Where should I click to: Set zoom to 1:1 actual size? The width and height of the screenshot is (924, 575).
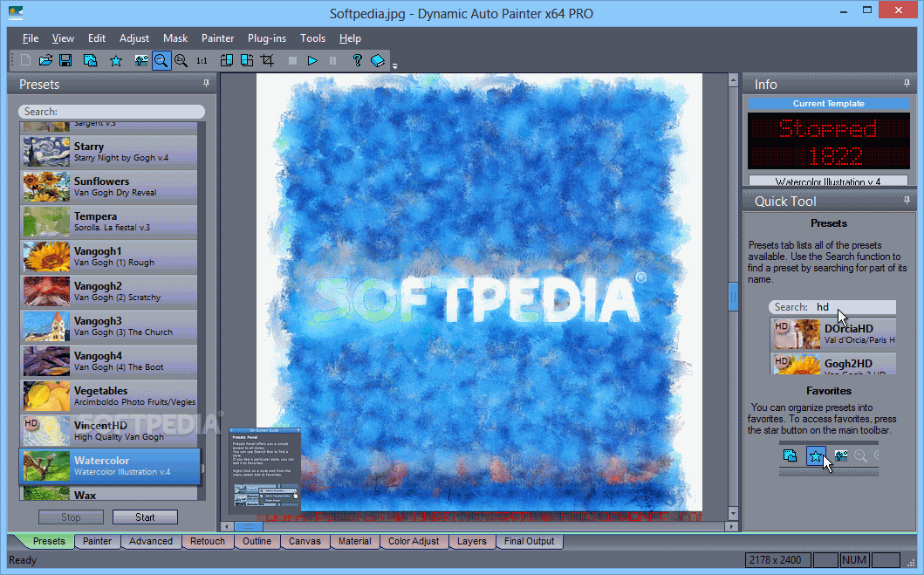pos(202,60)
